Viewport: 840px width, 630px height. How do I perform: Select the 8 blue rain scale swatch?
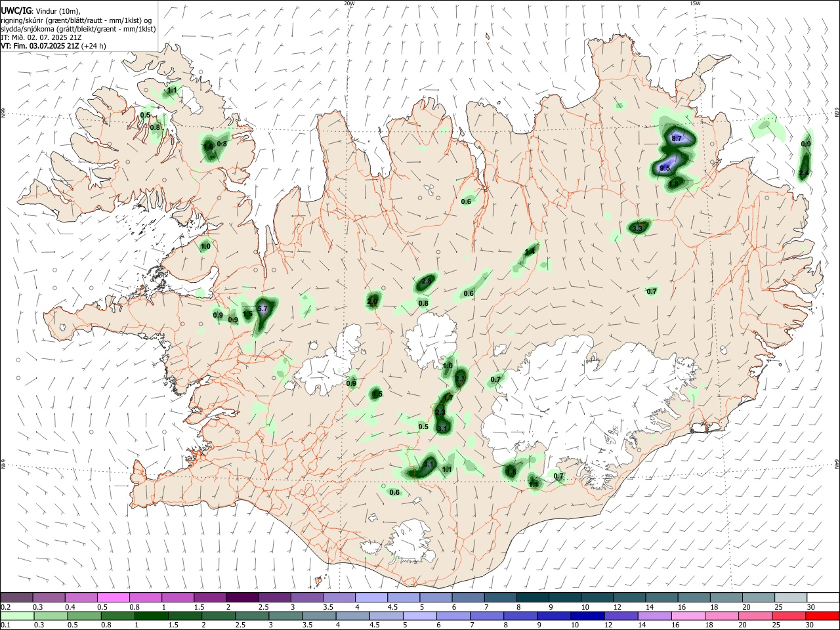click(520, 616)
